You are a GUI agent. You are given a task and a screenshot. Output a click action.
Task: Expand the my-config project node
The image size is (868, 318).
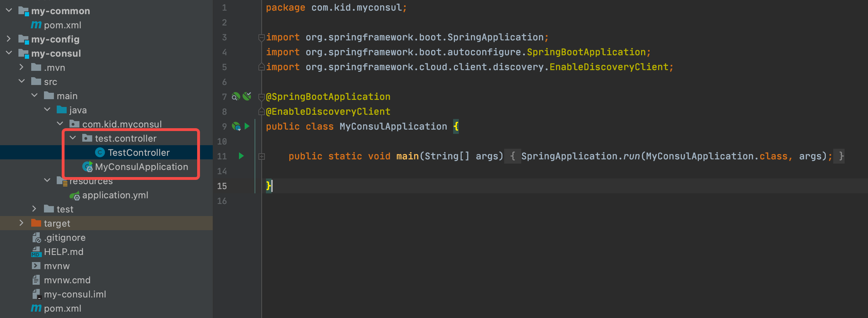pos(9,39)
